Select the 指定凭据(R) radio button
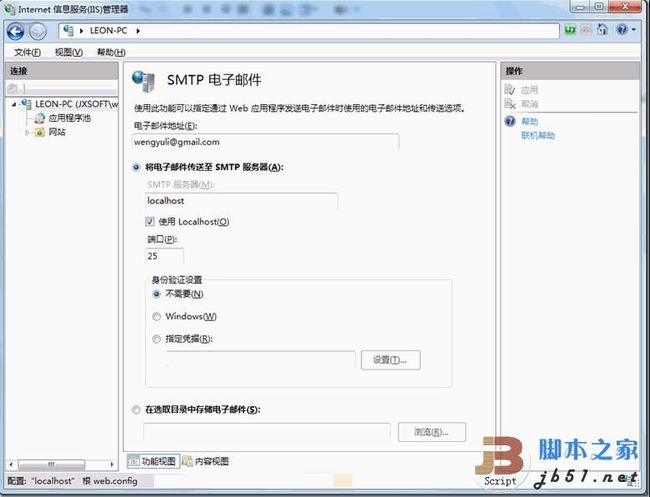650x497 pixels. (x=156, y=339)
